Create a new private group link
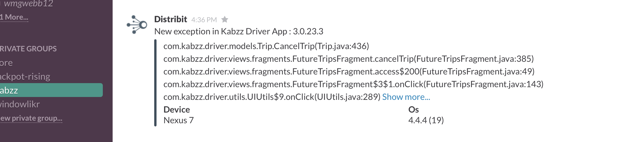Screen dimensions: 644x142 (31, 118)
